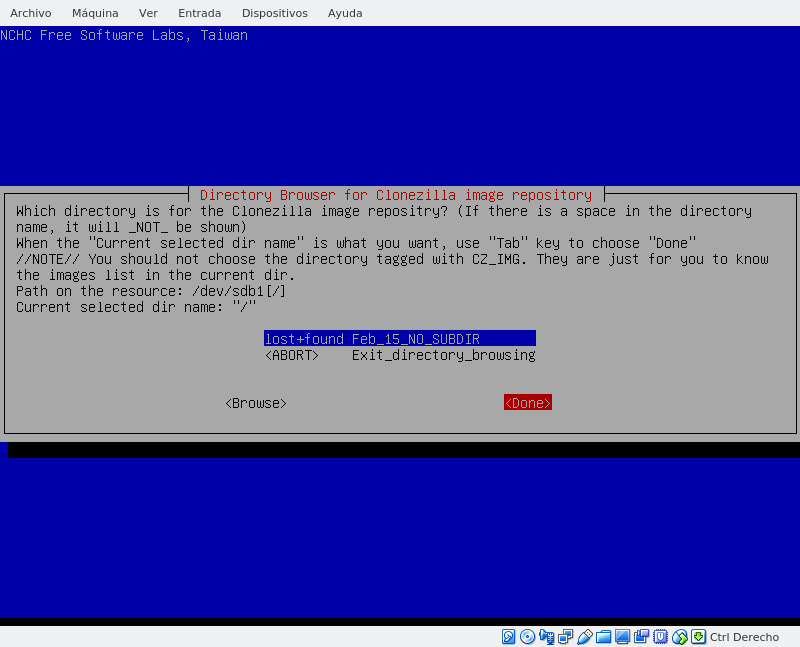The image size is (800, 647).
Task: Click the display monitor status icon
Action: (x=622, y=637)
